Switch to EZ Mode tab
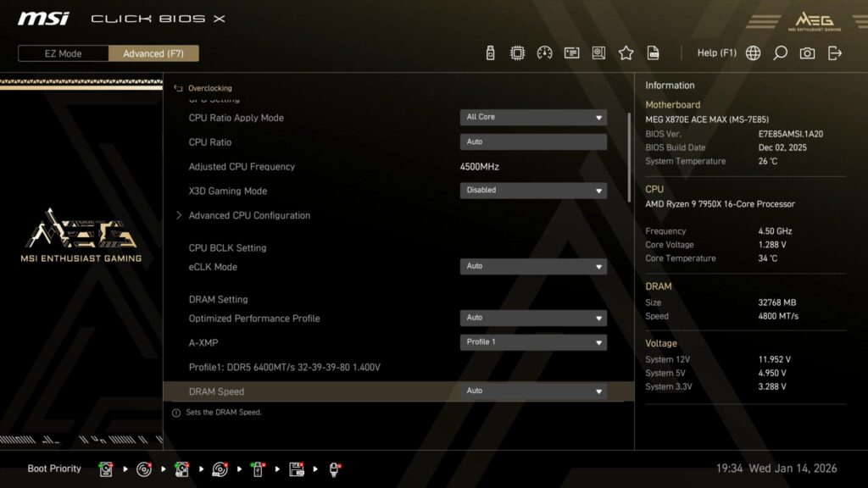This screenshot has height=488, width=868. tap(63, 53)
